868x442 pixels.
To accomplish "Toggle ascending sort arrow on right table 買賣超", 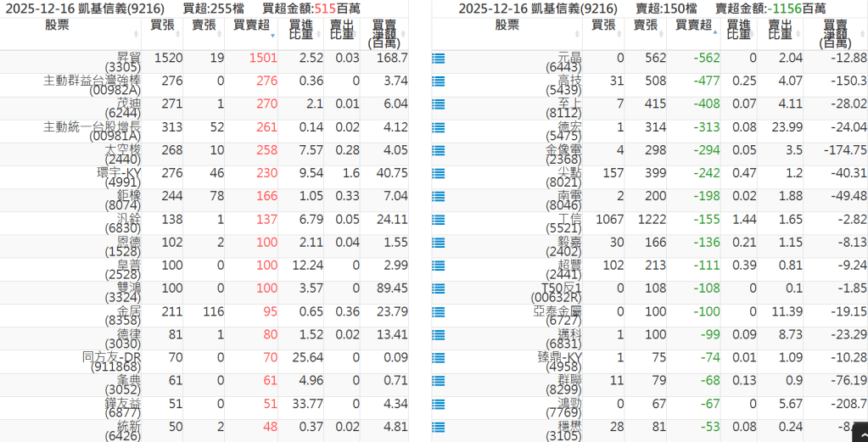I will (714, 31).
